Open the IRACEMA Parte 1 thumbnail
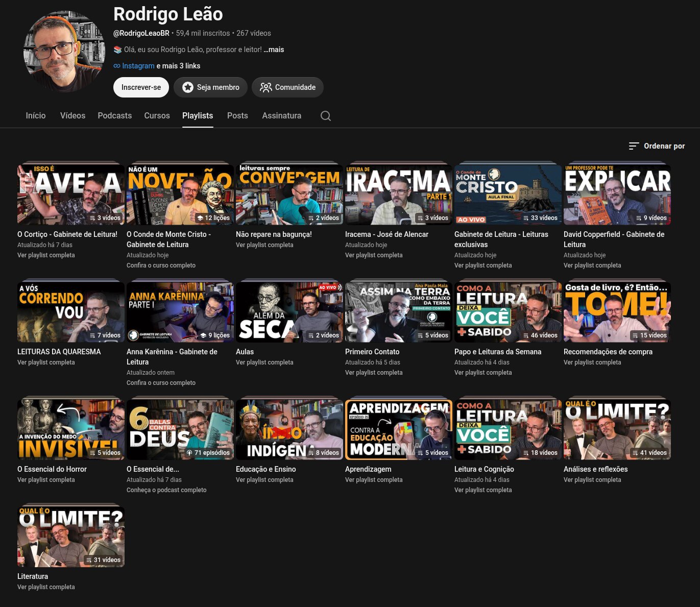 (399, 195)
